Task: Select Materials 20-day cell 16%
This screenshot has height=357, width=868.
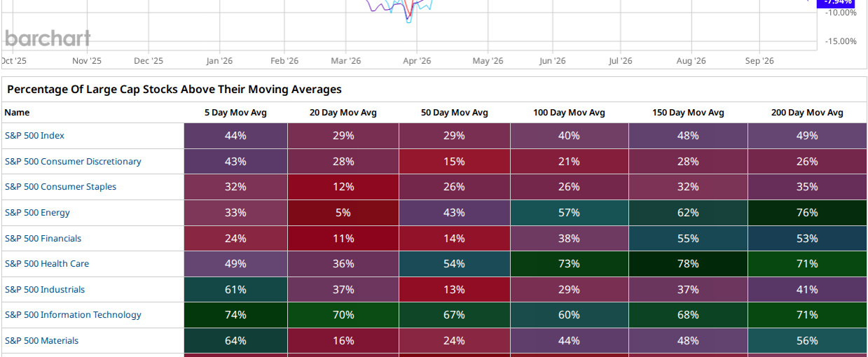Action: click(x=343, y=341)
